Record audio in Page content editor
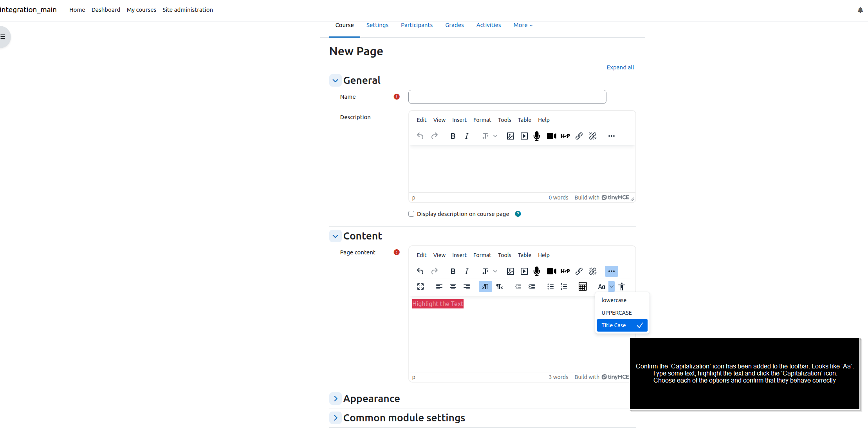Viewport: 868px width, 428px height. coord(537,271)
